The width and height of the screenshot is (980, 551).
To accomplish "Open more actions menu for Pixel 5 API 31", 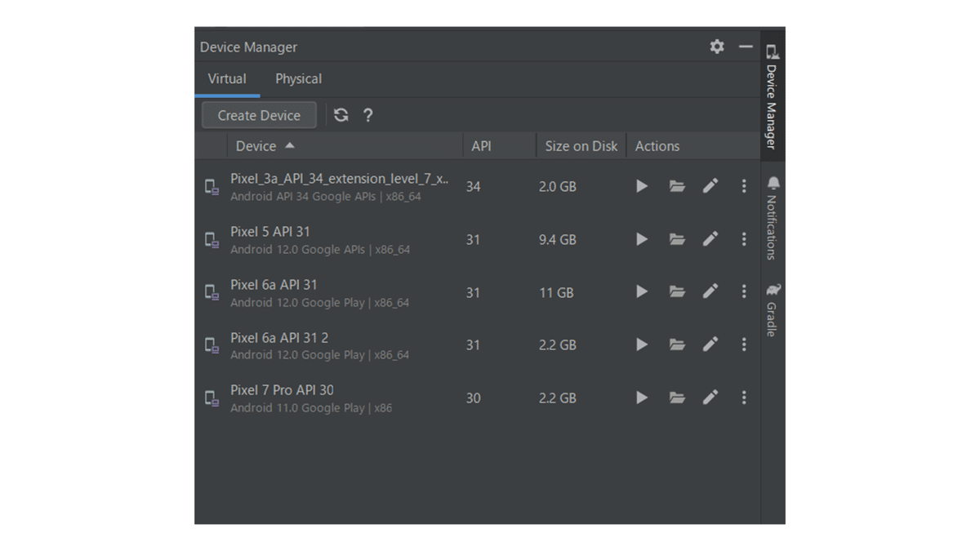I will click(744, 239).
